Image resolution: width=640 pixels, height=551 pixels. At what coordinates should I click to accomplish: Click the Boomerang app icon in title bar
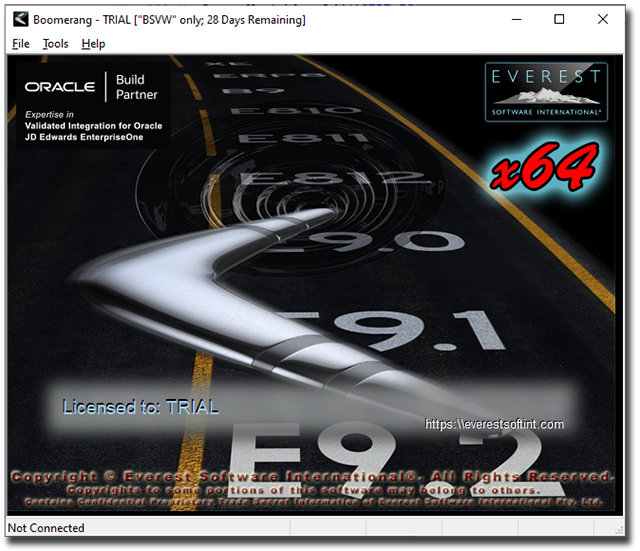tap(20, 19)
